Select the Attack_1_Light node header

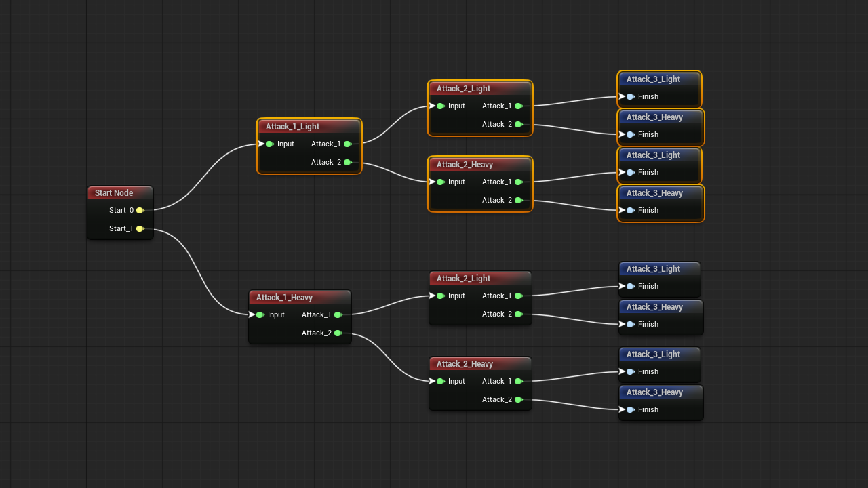(x=309, y=127)
